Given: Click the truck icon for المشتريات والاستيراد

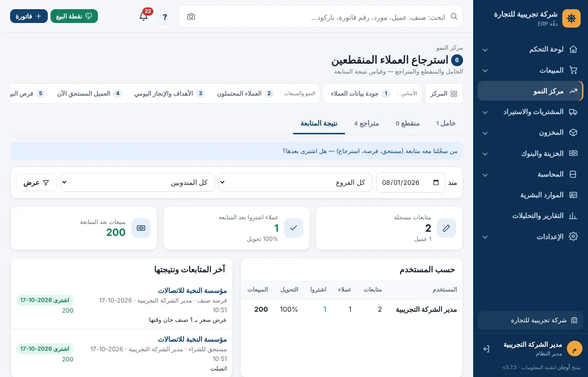Looking at the screenshot, I should (x=573, y=112).
